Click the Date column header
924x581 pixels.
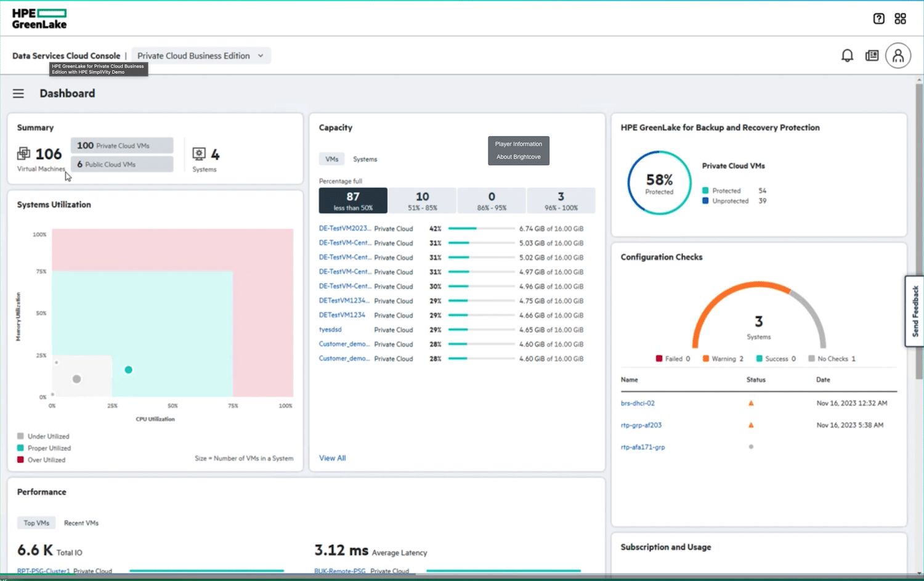click(x=823, y=380)
